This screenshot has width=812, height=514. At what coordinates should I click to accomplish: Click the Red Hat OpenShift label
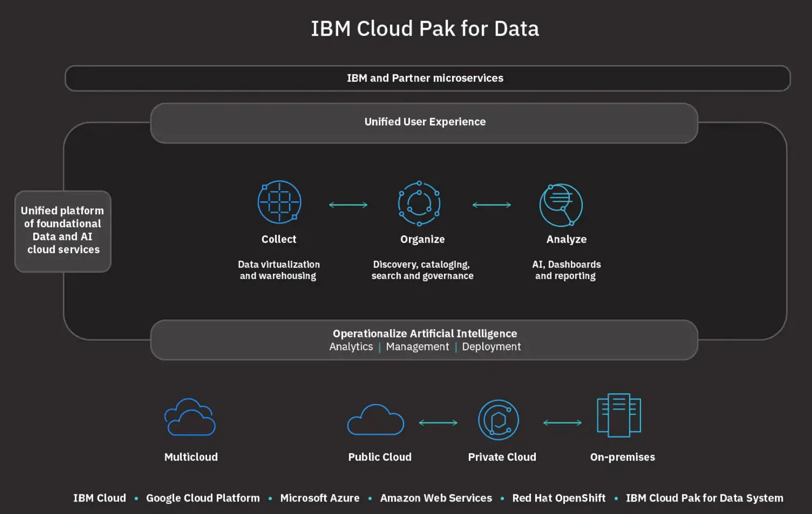(x=558, y=498)
